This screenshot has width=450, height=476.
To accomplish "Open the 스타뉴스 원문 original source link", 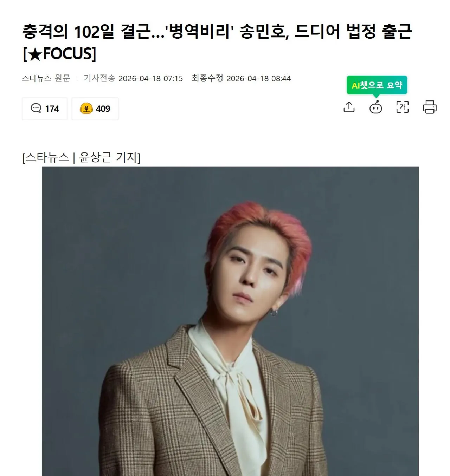I will point(46,78).
